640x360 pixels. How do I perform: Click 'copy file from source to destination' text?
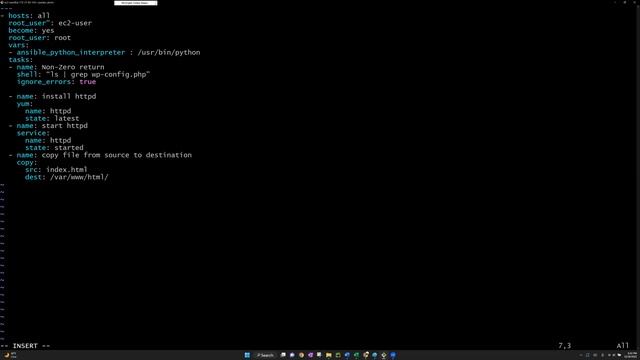coord(117,155)
